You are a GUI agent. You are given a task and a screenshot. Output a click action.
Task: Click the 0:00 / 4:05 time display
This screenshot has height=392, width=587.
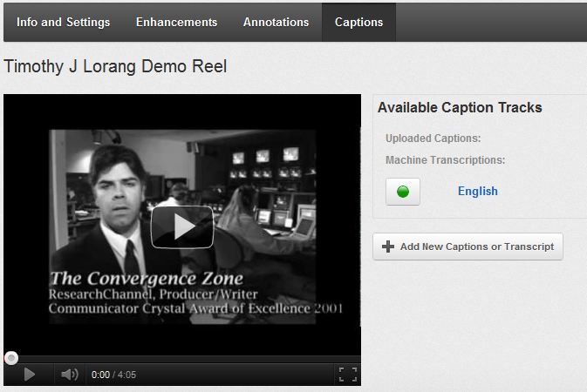click(x=113, y=375)
